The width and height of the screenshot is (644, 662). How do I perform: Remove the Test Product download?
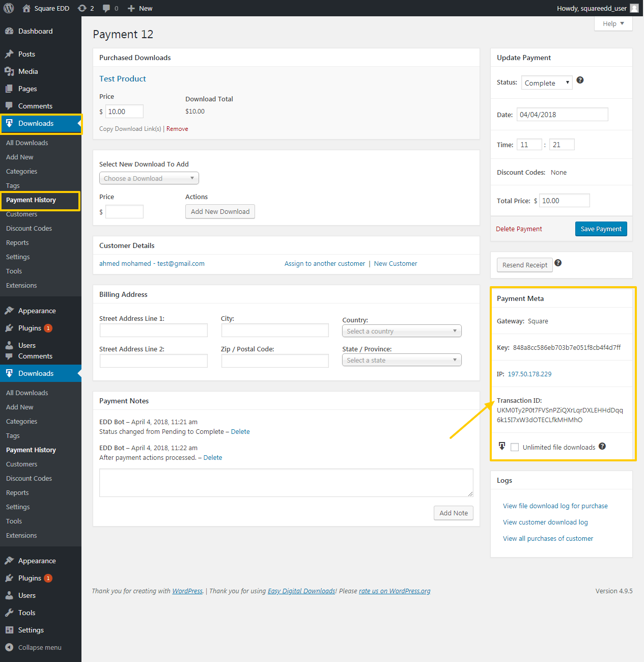177,129
